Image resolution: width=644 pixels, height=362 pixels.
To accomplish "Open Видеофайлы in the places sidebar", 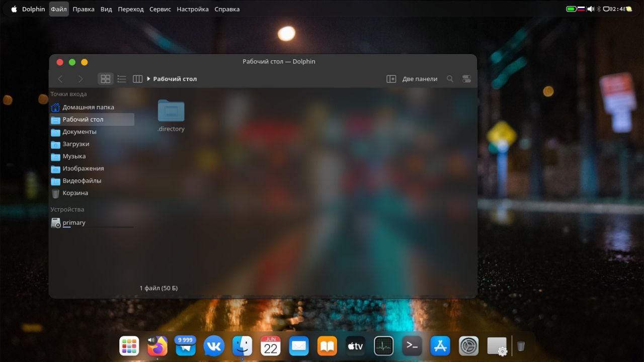I will coord(92,180).
